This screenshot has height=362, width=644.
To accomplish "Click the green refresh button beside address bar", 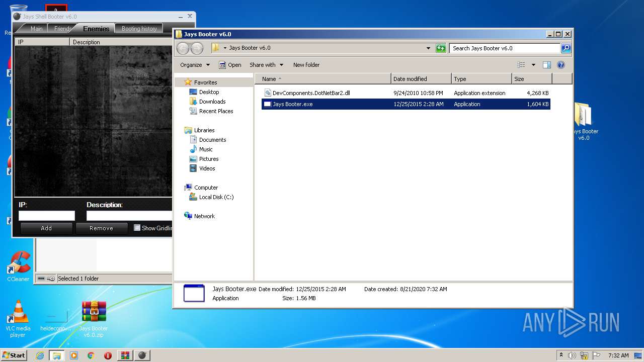I will click(x=441, y=48).
